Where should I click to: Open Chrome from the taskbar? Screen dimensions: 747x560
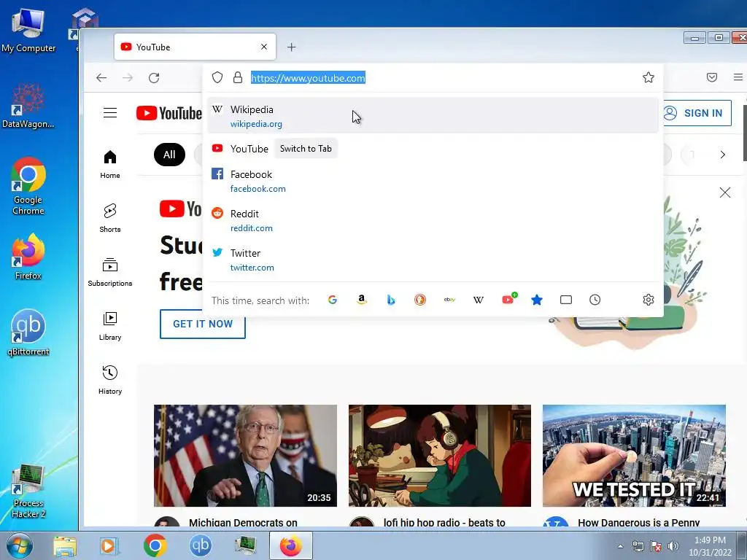click(x=155, y=545)
